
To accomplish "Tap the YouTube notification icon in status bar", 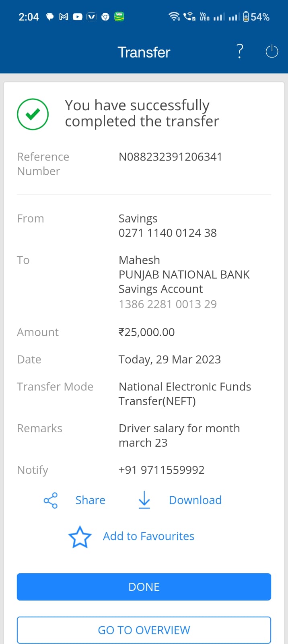I will tap(78, 17).
